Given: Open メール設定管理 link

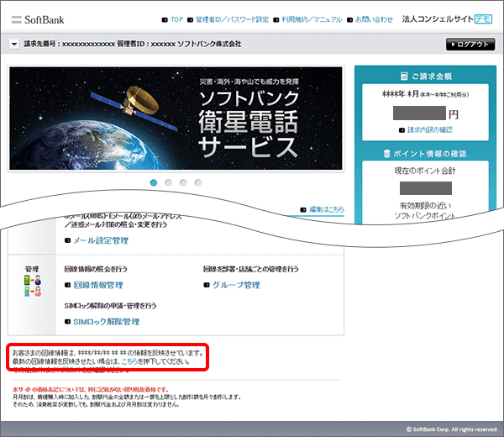Looking at the screenshot, I should point(101,240).
